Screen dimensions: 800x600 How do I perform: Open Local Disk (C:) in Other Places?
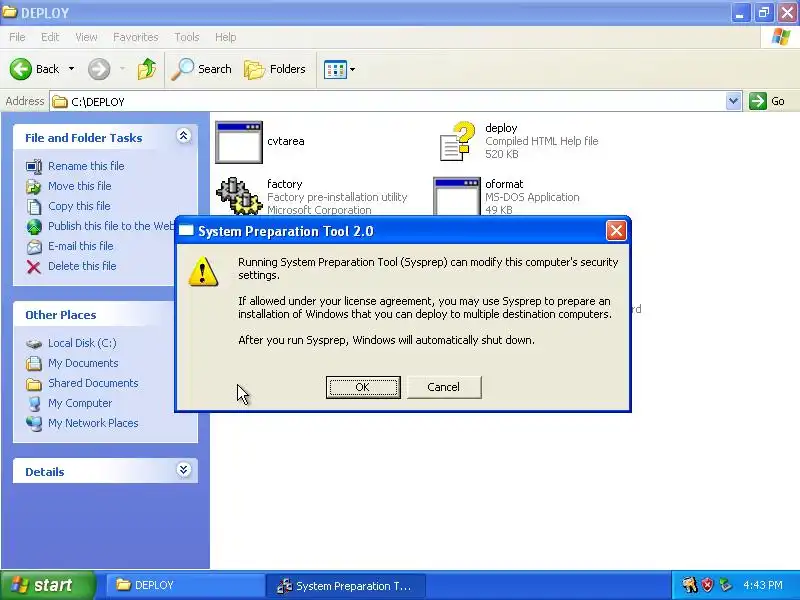82,343
